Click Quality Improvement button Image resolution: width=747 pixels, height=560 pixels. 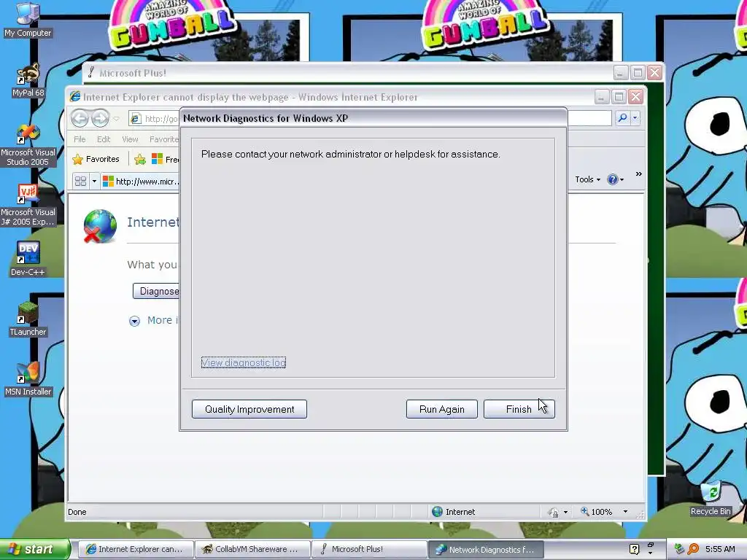249,409
